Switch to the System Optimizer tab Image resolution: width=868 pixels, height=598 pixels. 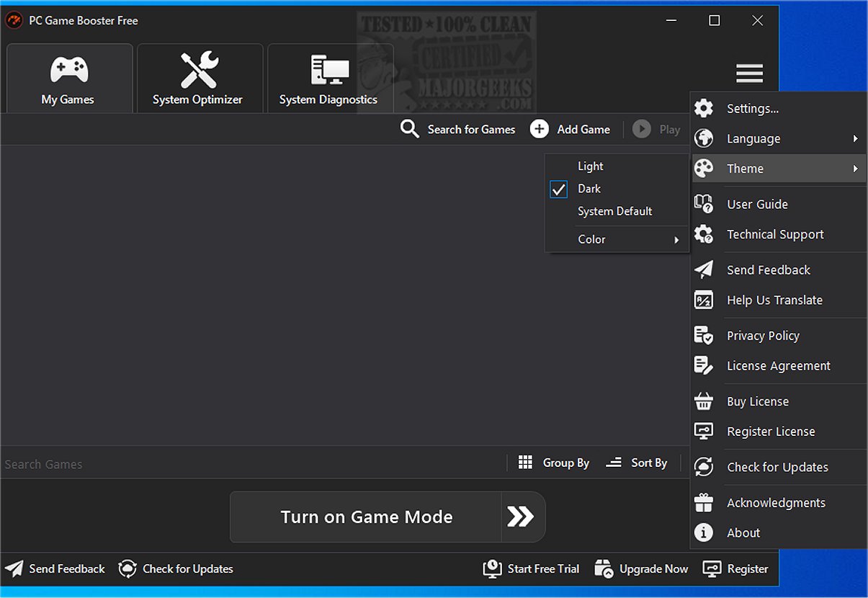pyautogui.click(x=200, y=79)
